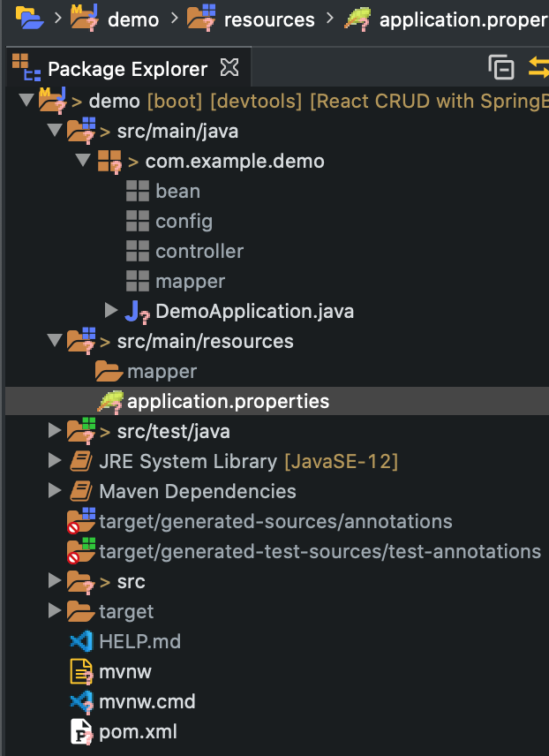Viewport: 549px width, 756px height.
Task: Select the com.example.demo package label
Action: click(x=235, y=161)
